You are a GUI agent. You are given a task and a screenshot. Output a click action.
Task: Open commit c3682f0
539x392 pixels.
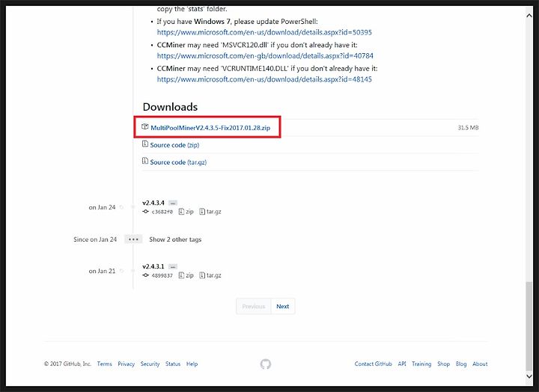(x=162, y=212)
